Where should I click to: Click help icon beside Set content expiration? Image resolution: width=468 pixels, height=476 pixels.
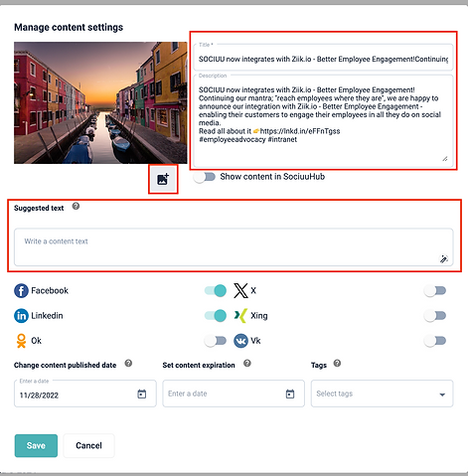point(247,364)
